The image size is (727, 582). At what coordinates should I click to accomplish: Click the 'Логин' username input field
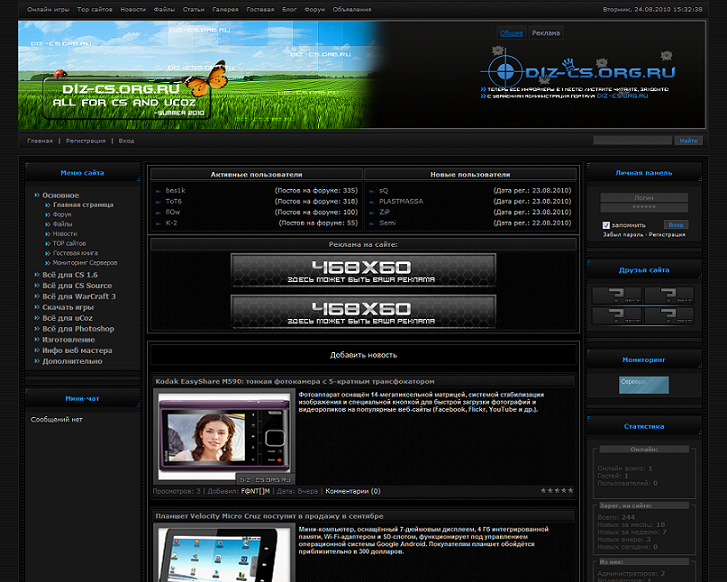643,198
